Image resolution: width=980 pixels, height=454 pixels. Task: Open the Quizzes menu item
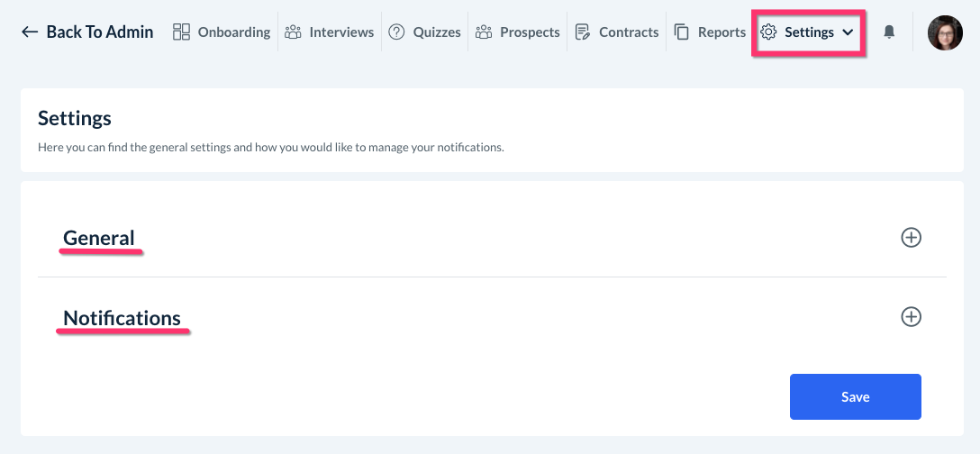(437, 32)
